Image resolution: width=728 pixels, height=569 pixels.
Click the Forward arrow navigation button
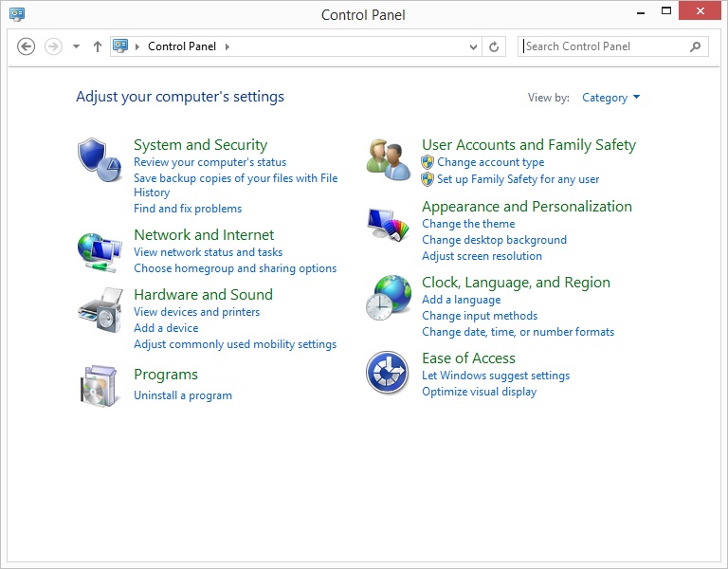click(x=53, y=46)
